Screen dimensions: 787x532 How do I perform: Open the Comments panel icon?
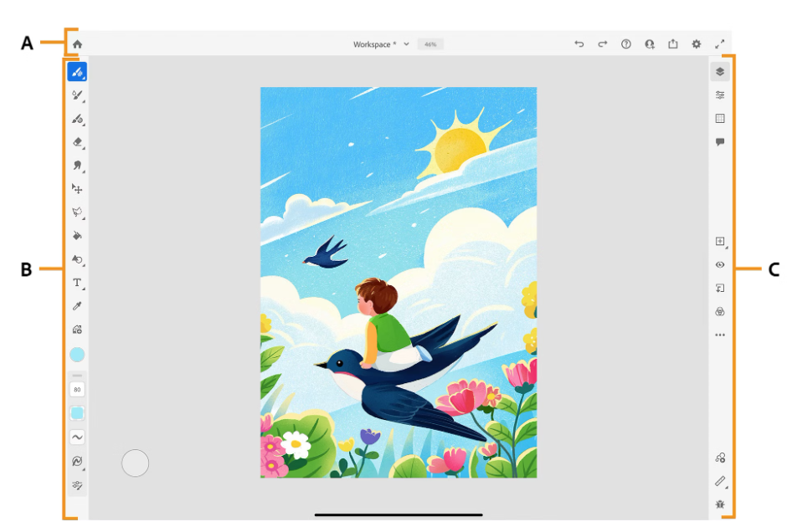[720, 142]
